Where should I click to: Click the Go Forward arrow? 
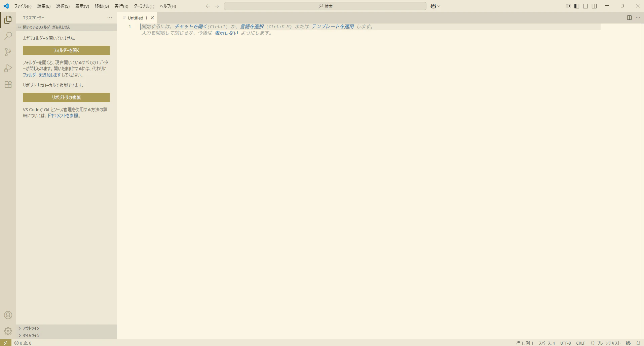217,6
